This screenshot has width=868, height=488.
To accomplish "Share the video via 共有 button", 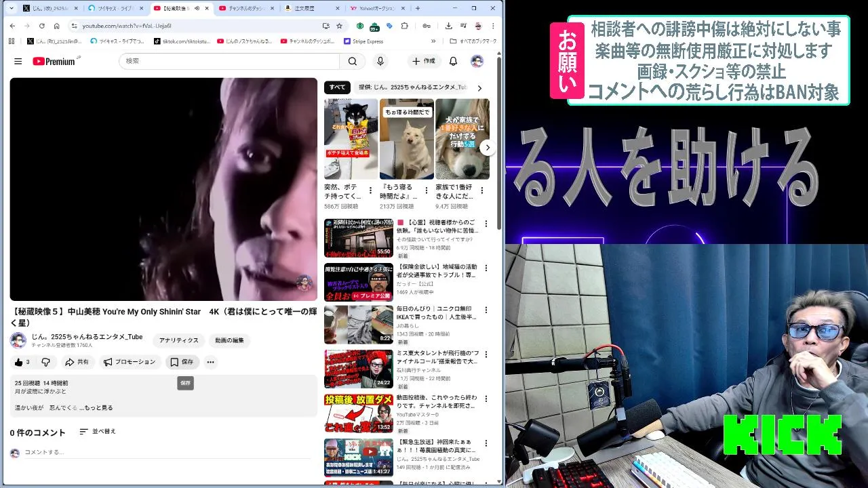I will point(77,362).
